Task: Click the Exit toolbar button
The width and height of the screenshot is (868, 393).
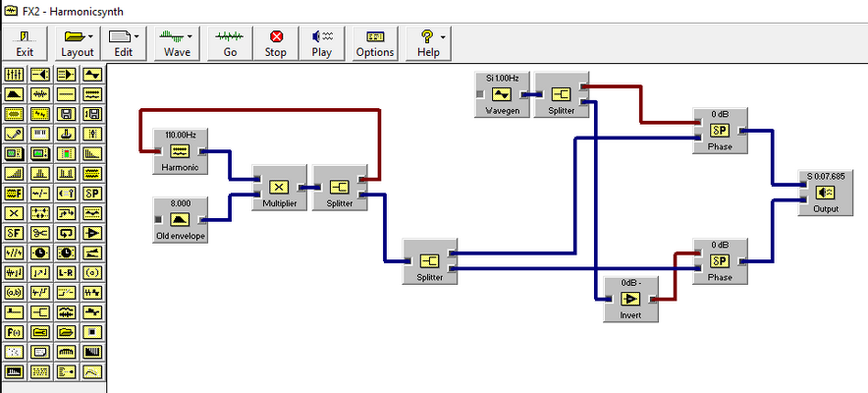Action: [x=25, y=44]
